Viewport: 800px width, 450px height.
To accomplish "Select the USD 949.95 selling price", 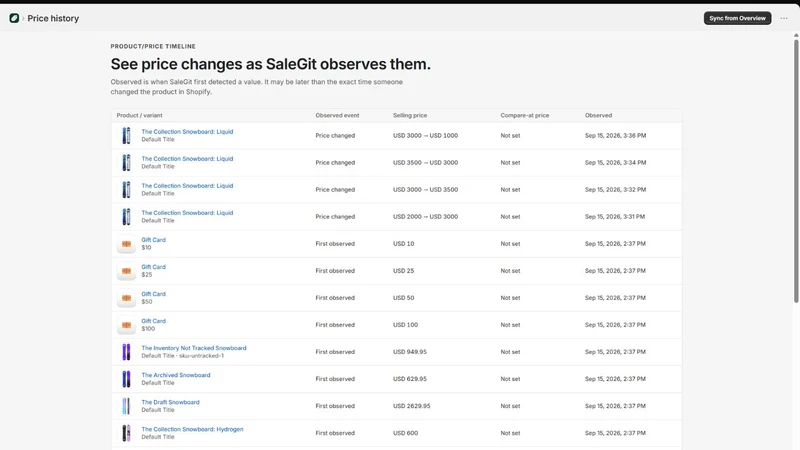I will tap(410, 352).
